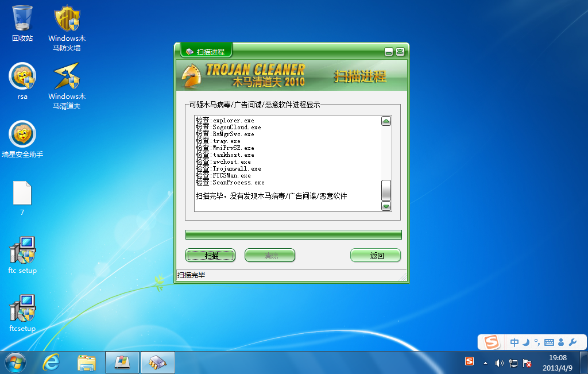Click the process list scrollbar thumb
This screenshot has width=588, height=374.
pyautogui.click(x=386, y=190)
